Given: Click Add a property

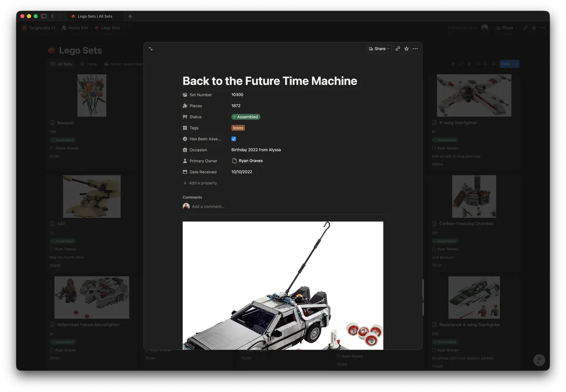Looking at the screenshot, I should pos(200,183).
